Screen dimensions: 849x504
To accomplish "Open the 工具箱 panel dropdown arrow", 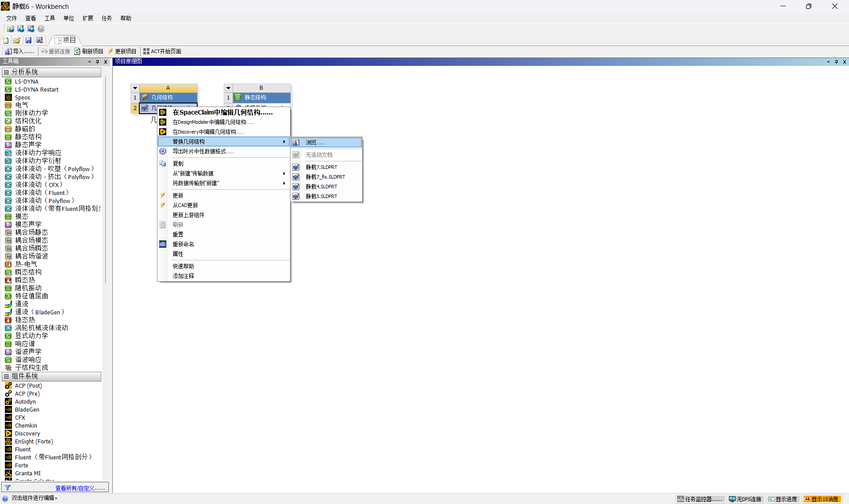I will point(89,62).
